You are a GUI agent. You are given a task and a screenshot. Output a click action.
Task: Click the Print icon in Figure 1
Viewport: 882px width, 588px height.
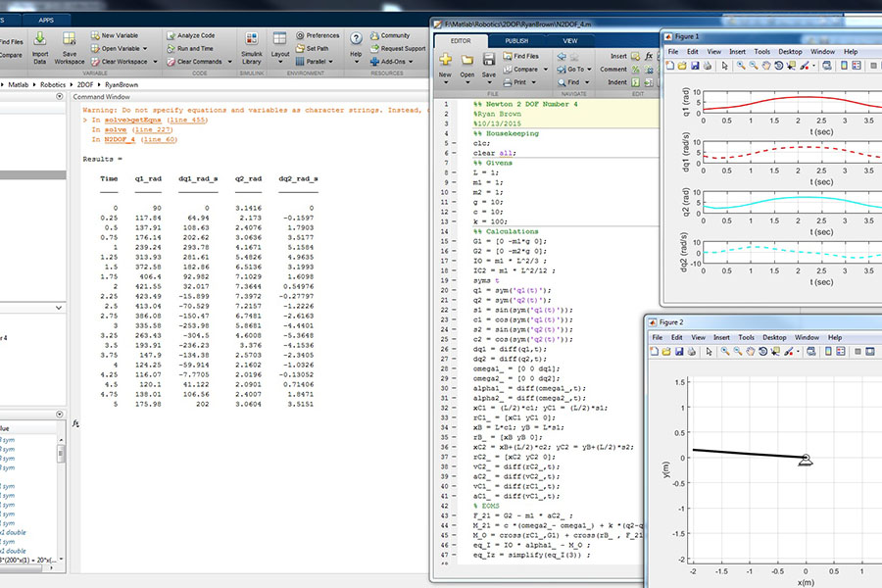coord(707,66)
